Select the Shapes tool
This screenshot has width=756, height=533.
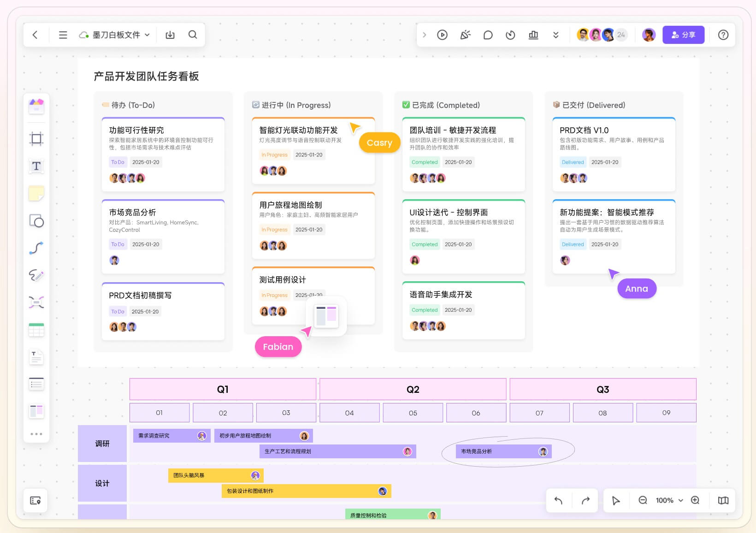(36, 221)
